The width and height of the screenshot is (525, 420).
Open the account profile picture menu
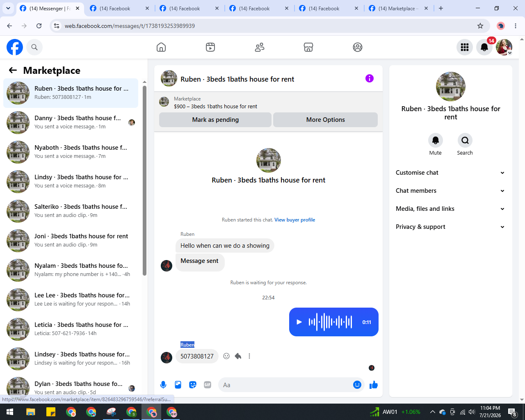pos(504,47)
